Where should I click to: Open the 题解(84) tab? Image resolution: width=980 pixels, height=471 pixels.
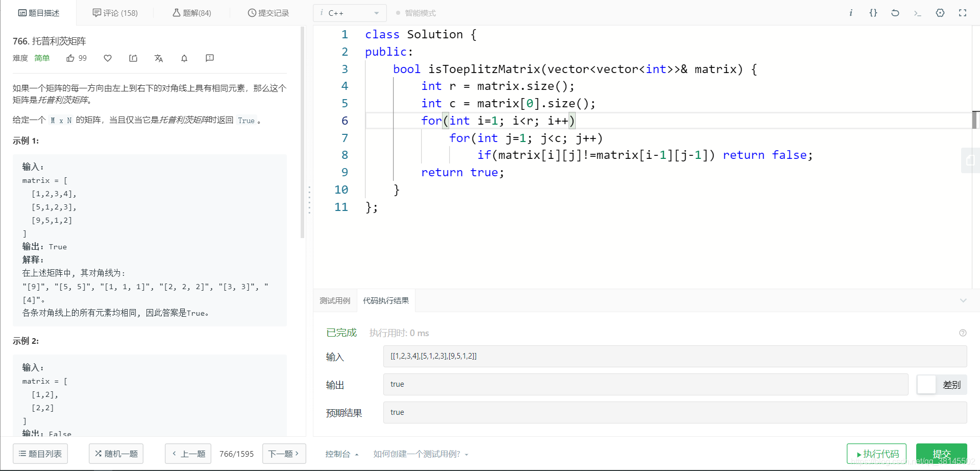click(191, 13)
